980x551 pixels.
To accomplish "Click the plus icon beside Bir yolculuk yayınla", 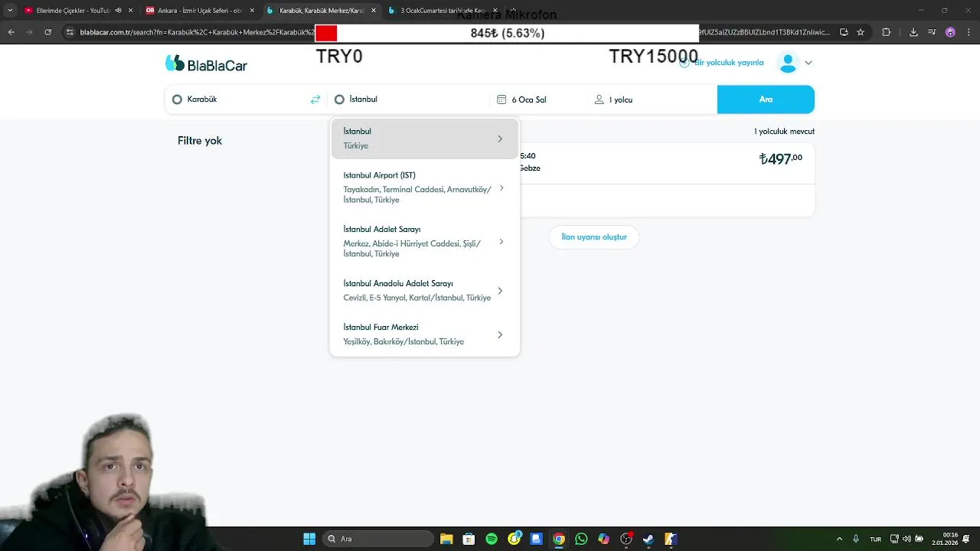I will 684,63.
